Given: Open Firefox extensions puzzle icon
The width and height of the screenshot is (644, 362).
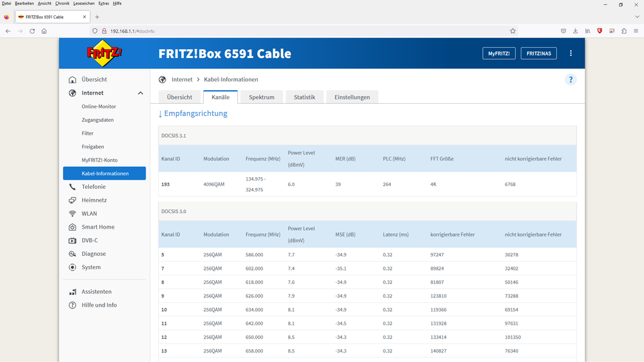Looking at the screenshot, I should click(624, 31).
